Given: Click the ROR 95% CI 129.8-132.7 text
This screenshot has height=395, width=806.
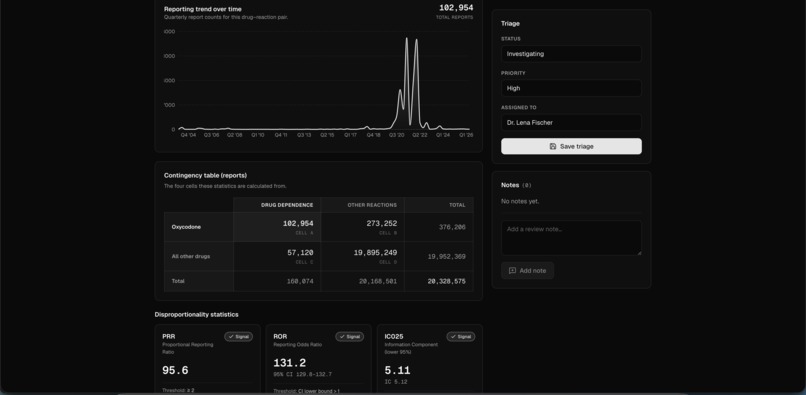Looking at the screenshot, I should (302, 374).
